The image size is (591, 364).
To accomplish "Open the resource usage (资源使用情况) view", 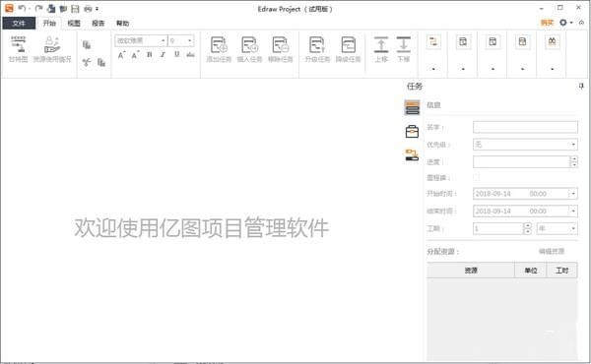I will tap(52, 49).
